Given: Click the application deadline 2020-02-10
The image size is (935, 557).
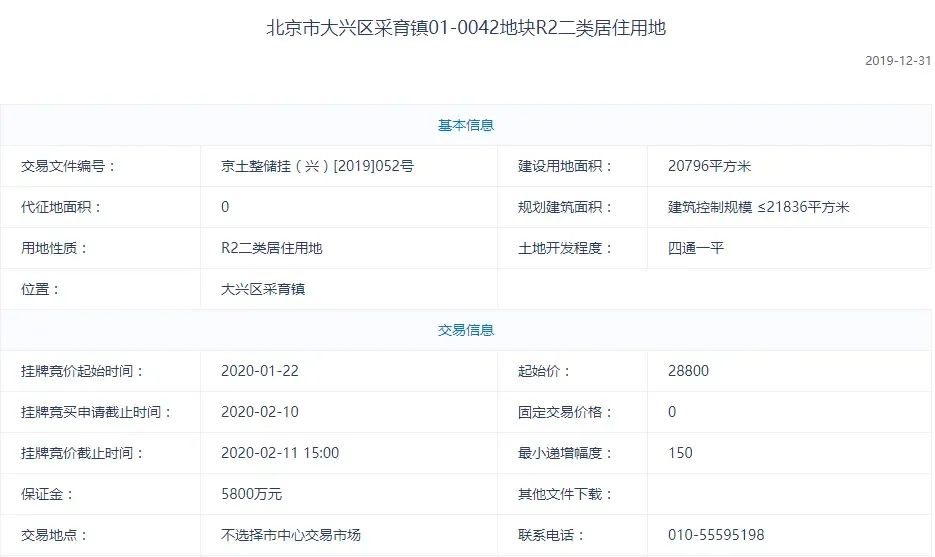Looking at the screenshot, I should pyautogui.click(x=260, y=412).
